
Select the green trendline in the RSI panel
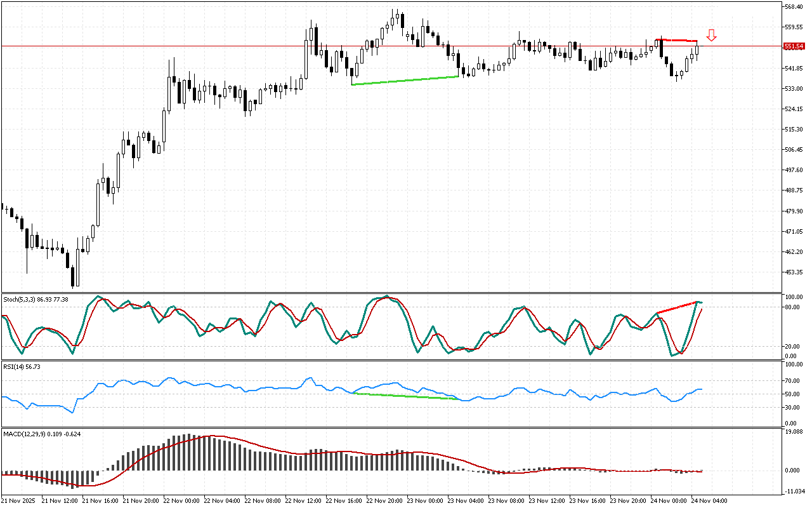pos(405,396)
